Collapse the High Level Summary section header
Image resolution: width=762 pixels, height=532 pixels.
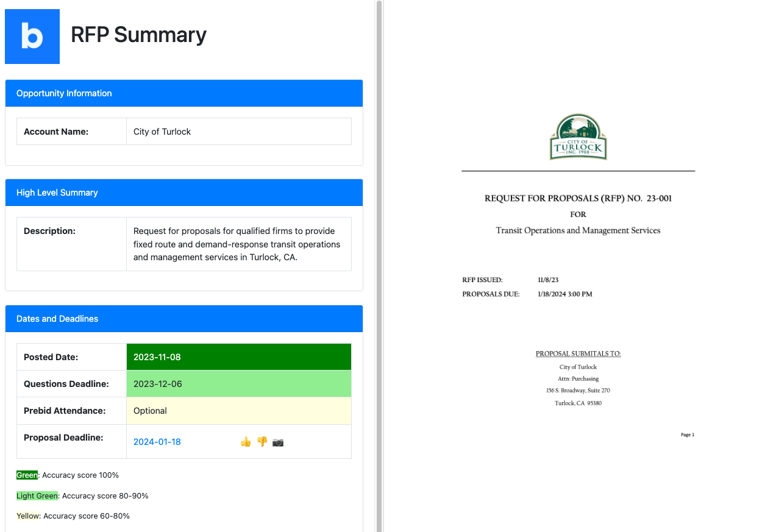pyautogui.click(x=183, y=192)
